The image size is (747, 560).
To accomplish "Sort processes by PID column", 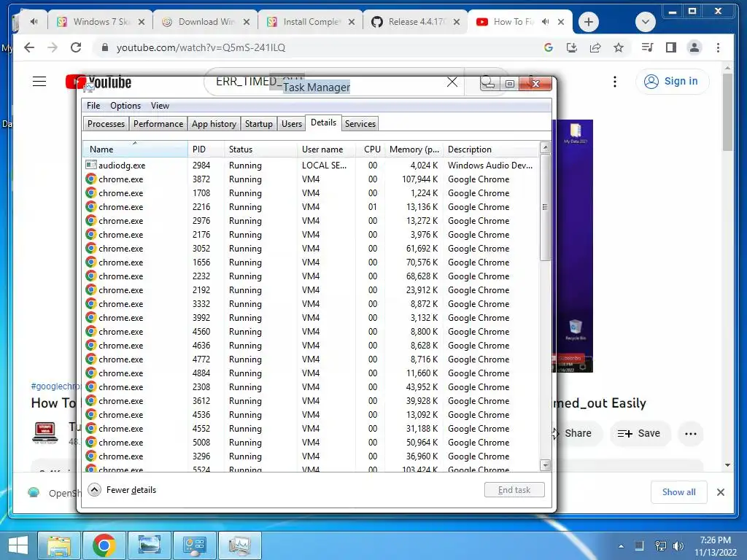I will pos(206,149).
